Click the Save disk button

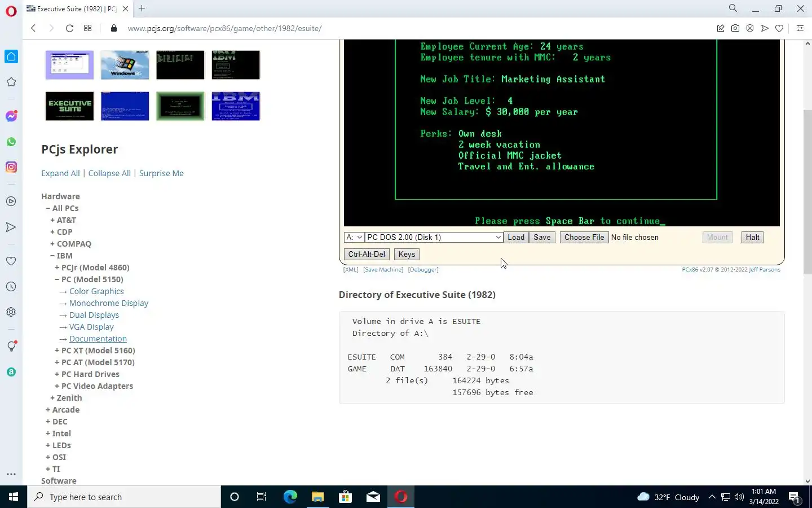tap(542, 237)
